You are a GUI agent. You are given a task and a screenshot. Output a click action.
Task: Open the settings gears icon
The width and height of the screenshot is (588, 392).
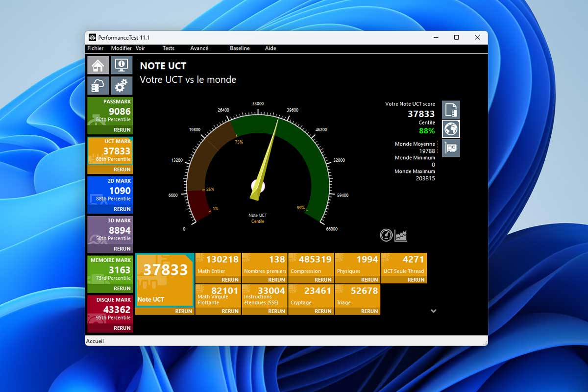[121, 86]
